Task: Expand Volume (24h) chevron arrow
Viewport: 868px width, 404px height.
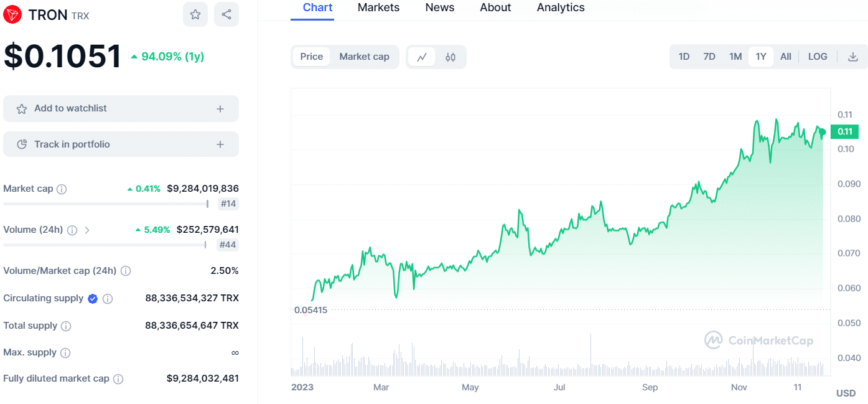Action: tap(87, 230)
